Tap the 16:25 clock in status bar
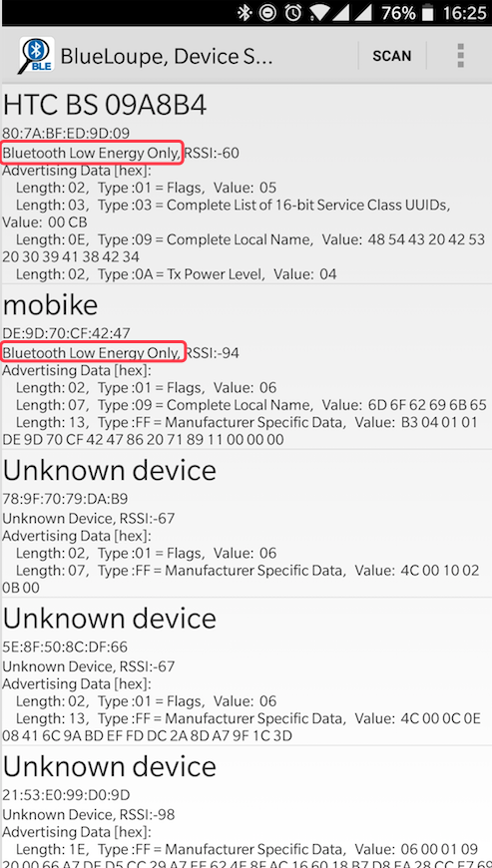This screenshot has height=868, width=492. point(464,12)
